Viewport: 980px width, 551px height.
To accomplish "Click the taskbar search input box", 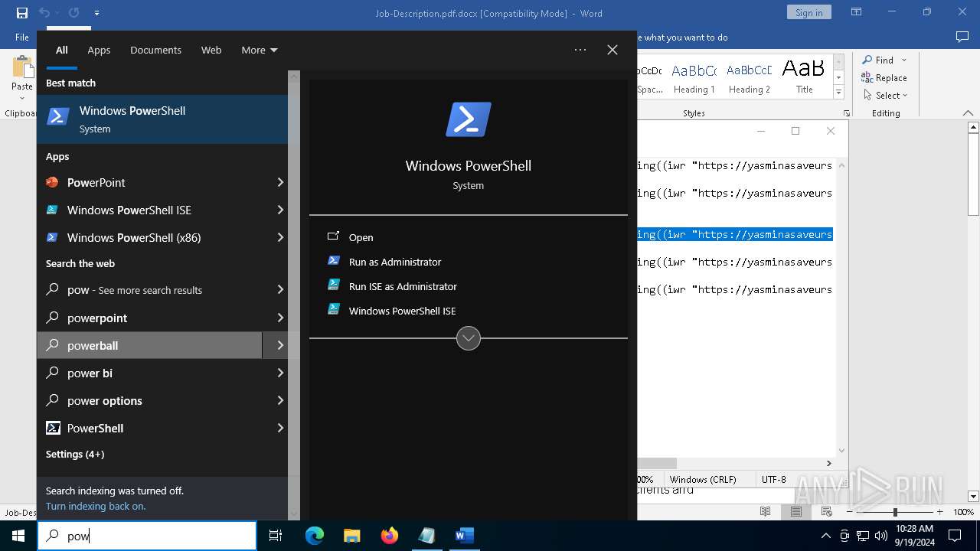I will 147,536.
